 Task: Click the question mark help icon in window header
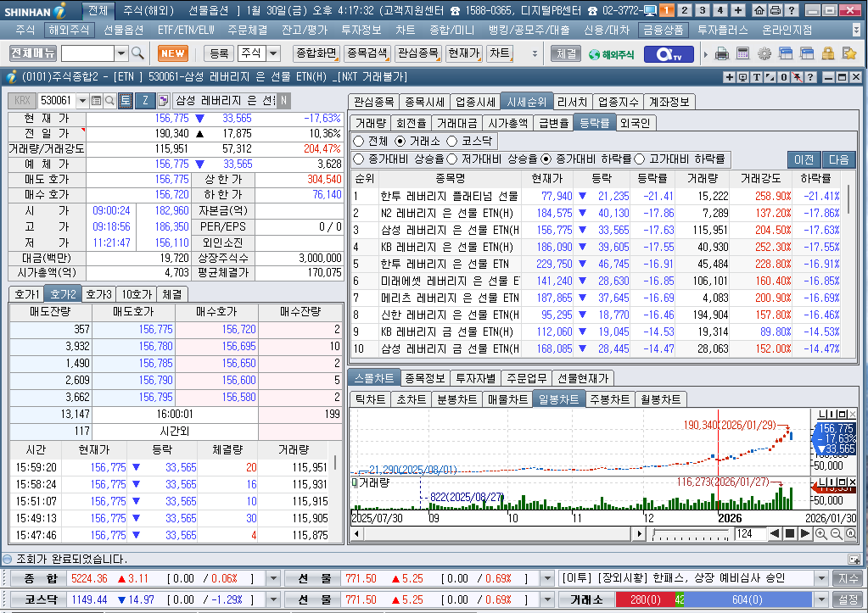[809, 77]
